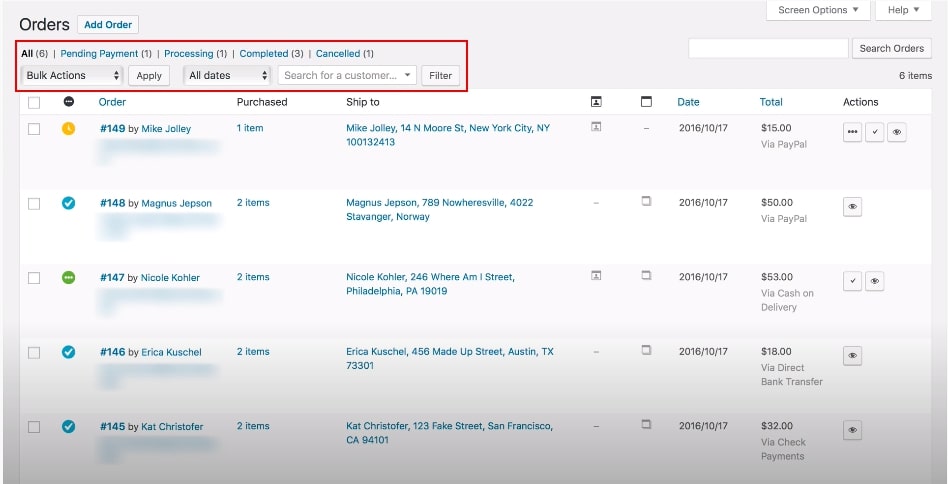Open the Search for a customer dropdown
Image resolution: width=948 pixels, height=484 pixels.
click(x=347, y=76)
